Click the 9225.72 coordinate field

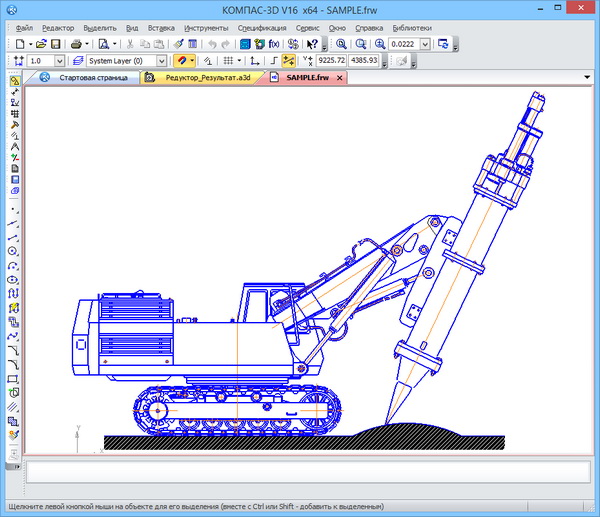coord(329,61)
